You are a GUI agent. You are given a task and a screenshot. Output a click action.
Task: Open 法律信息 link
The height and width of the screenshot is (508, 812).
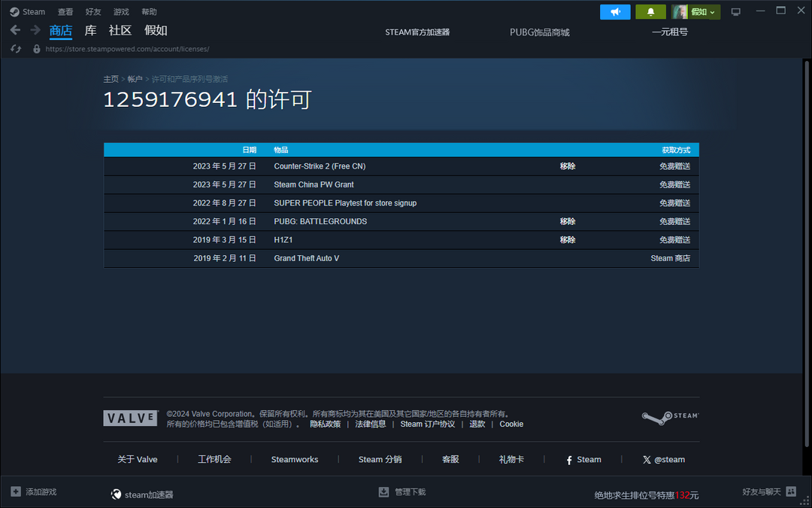tap(370, 424)
